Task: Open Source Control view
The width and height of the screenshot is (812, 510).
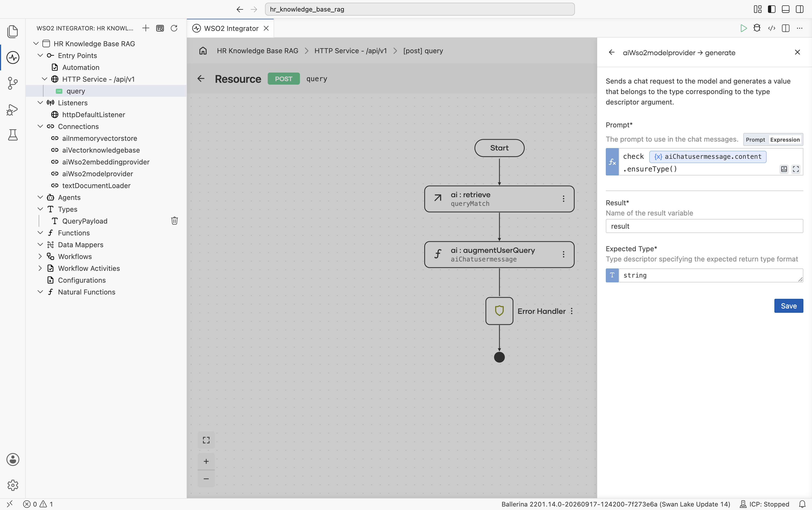Action: pos(12,83)
